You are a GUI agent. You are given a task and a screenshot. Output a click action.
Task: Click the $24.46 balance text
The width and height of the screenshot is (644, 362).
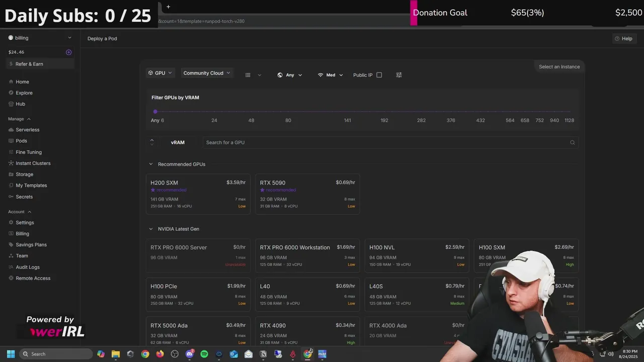click(x=16, y=52)
